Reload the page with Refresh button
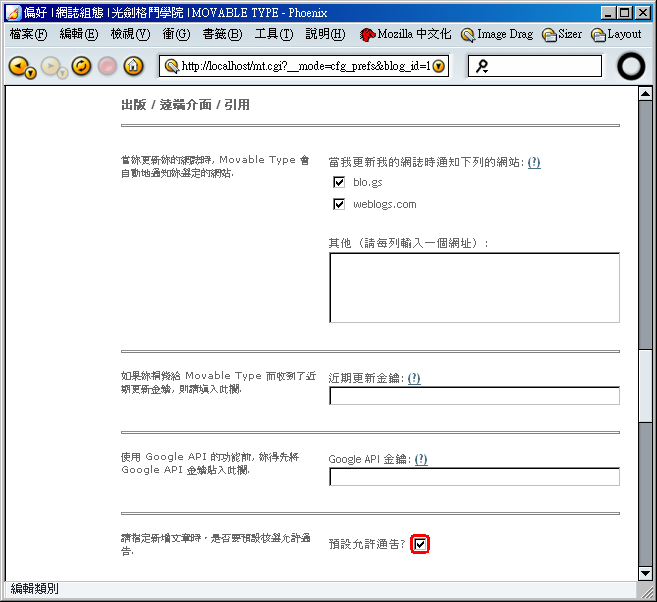Viewport: 657px width, 602px height. tap(81, 66)
